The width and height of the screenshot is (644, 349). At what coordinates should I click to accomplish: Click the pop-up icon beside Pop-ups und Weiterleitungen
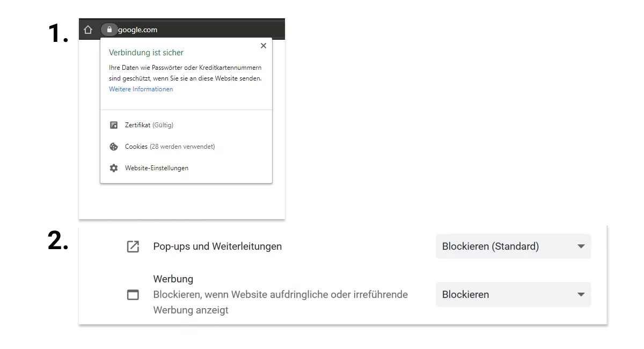(133, 246)
